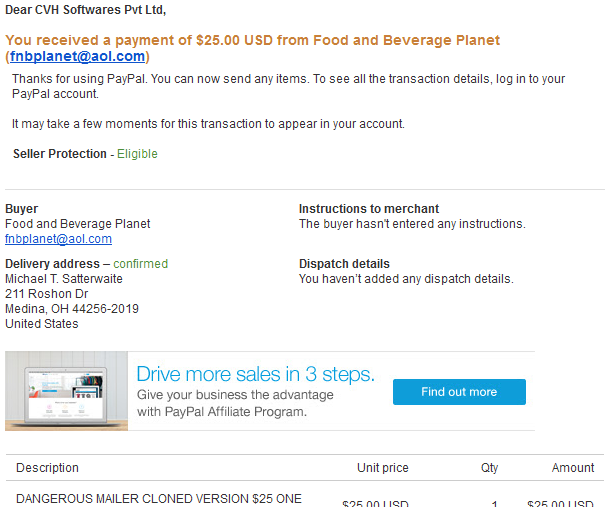Select the DANGEROUS MAILER CLONED VERSION item row
610x507 pixels.
pos(158,498)
